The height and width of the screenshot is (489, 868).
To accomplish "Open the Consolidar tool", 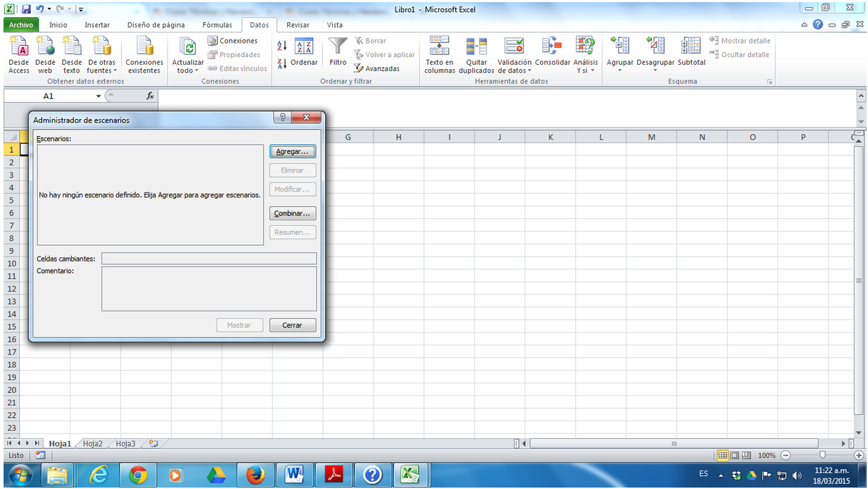I will point(552,53).
